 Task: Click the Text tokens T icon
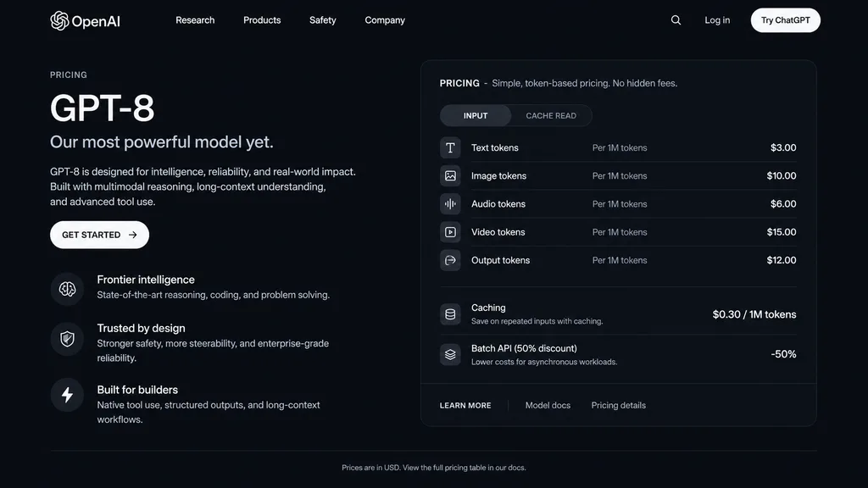(450, 147)
